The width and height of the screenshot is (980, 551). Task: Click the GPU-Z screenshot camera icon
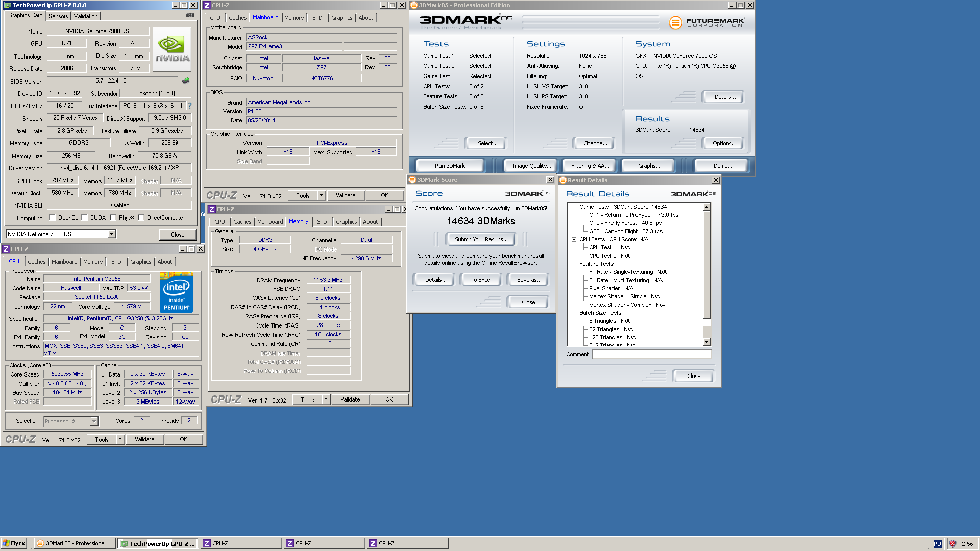click(190, 15)
